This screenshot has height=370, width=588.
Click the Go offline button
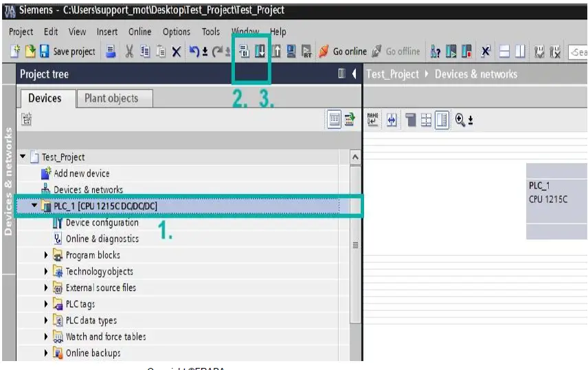pyautogui.click(x=396, y=52)
